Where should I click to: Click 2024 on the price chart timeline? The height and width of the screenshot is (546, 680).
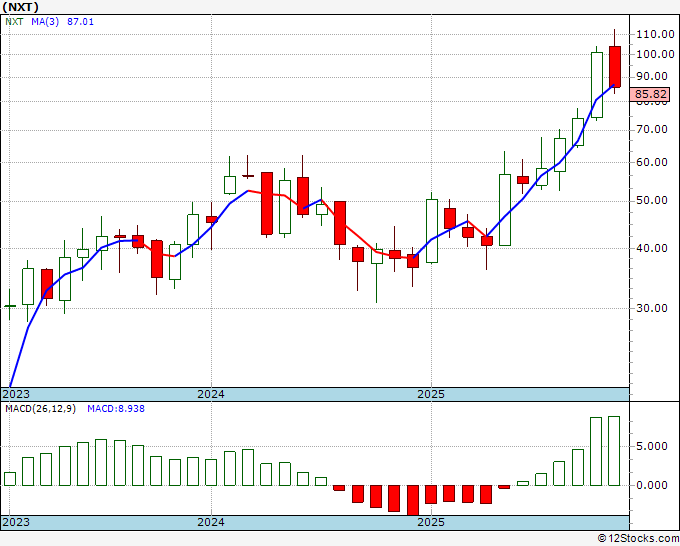(x=211, y=394)
